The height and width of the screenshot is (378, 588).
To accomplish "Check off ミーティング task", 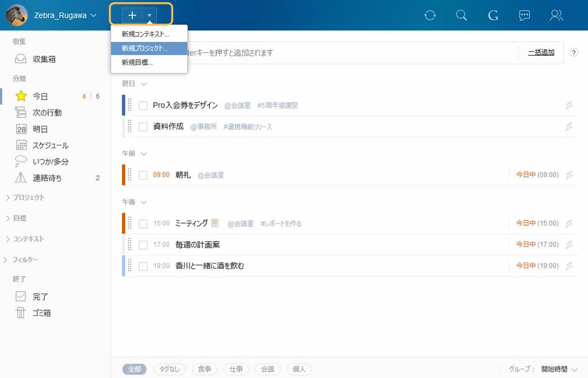I will click(x=143, y=224).
